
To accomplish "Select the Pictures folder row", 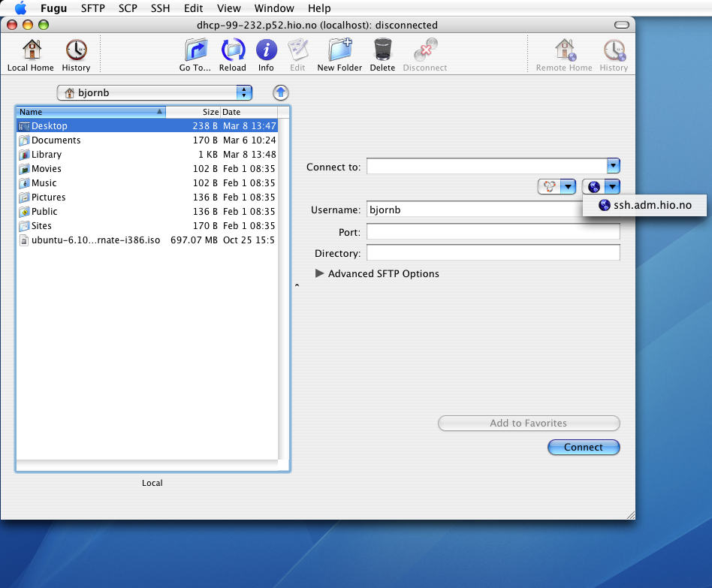I will [147, 198].
